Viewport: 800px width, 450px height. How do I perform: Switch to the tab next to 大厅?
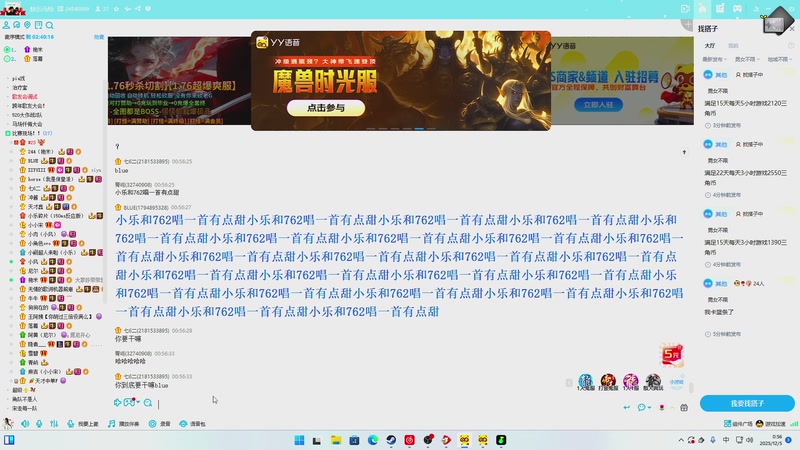(733, 46)
